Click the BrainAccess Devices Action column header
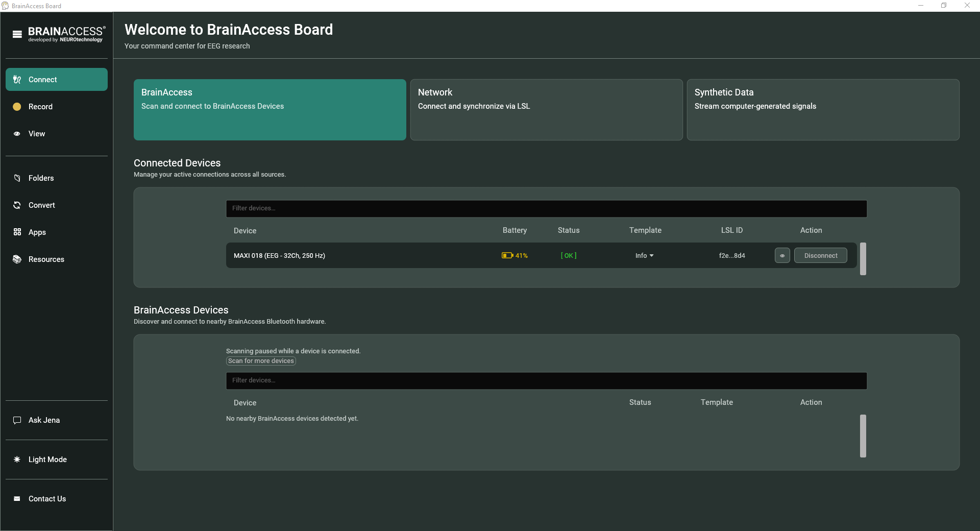980x531 pixels. (x=811, y=402)
